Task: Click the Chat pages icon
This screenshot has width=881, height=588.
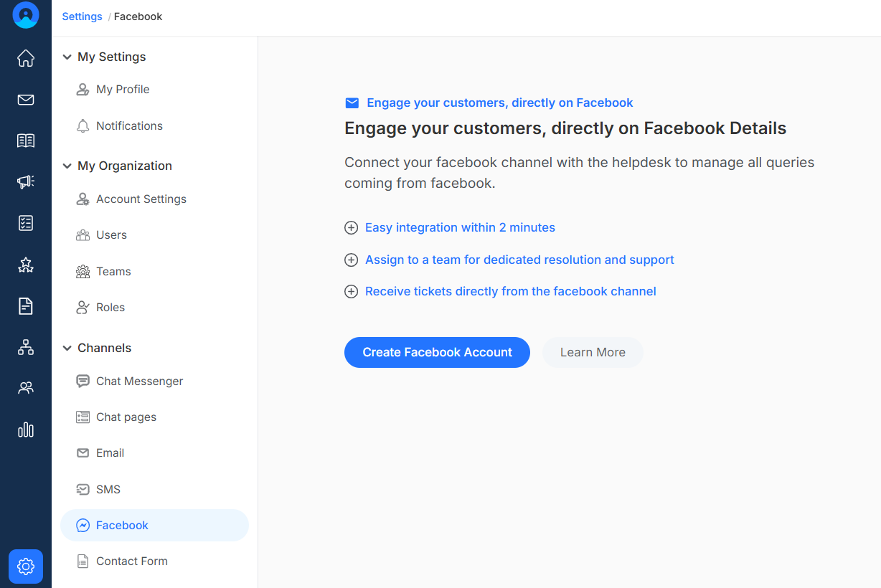Action: point(83,417)
